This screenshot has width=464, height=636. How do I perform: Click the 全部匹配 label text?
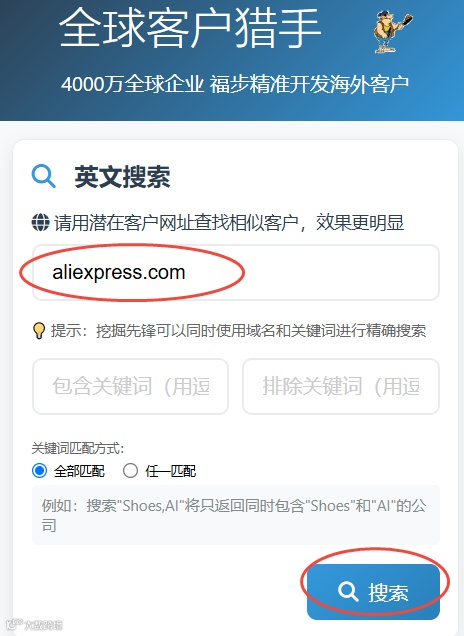click(x=79, y=471)
